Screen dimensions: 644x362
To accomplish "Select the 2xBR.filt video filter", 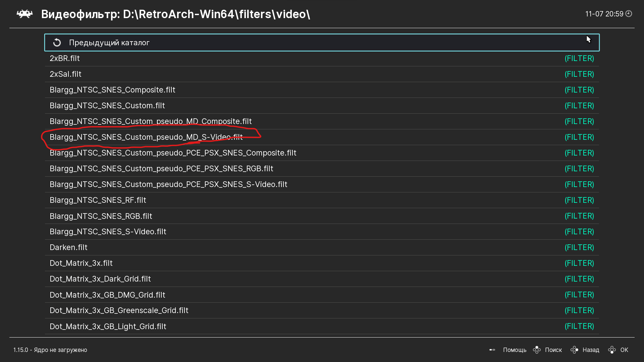I will 65,58.
